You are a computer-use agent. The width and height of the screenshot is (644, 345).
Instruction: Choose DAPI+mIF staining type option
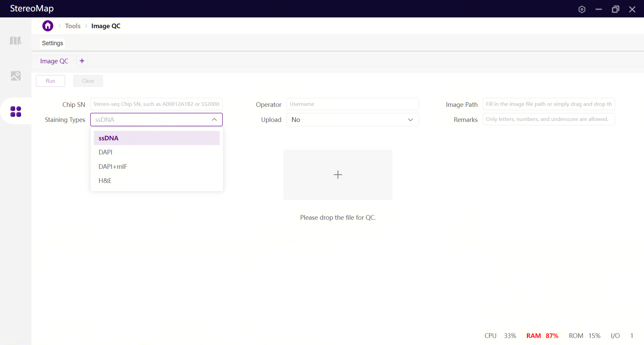point(157,166)
